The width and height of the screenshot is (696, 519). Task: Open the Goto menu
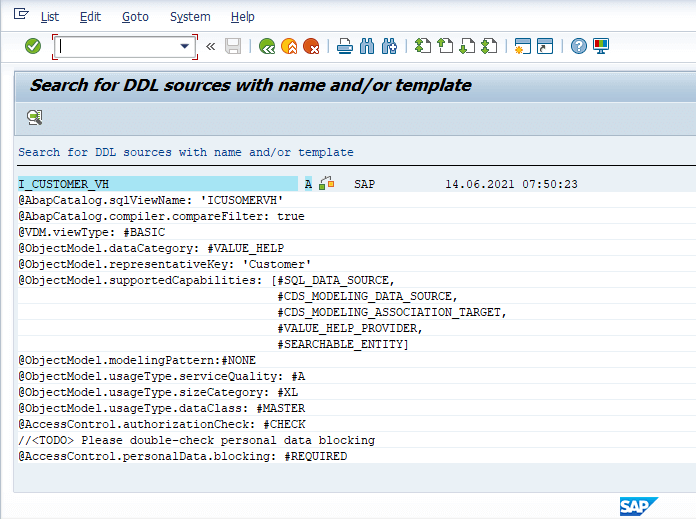(135, 17)
